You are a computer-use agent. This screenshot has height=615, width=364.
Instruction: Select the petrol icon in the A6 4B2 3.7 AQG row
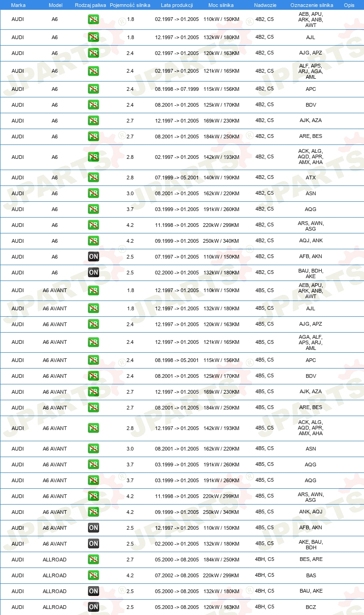94,209
